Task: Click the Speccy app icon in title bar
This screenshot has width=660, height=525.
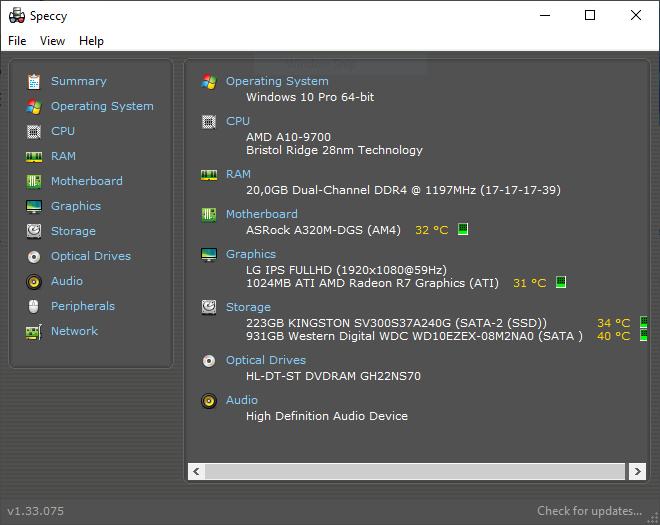Action: (17, 16)
